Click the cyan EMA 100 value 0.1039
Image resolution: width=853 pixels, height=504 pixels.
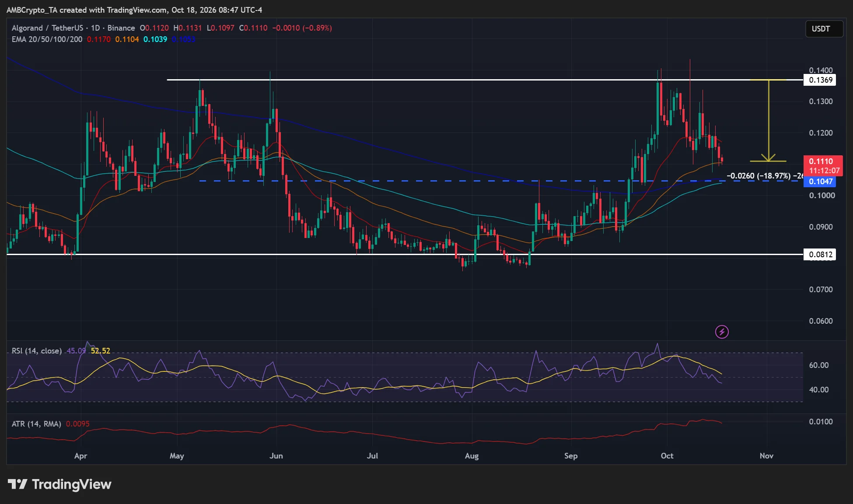[x=155, y=39]
